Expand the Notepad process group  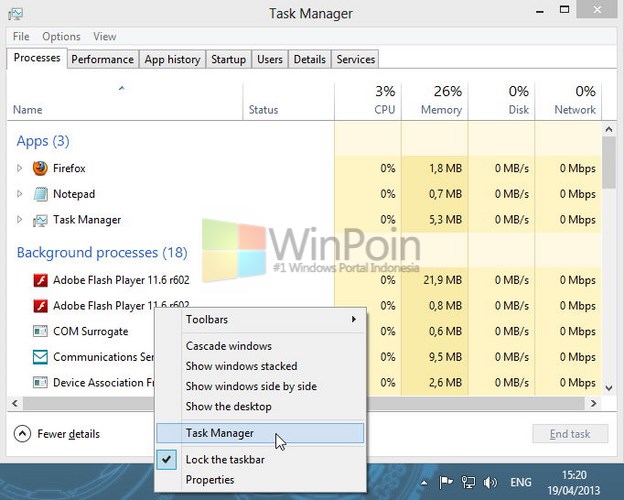point(19,194)
